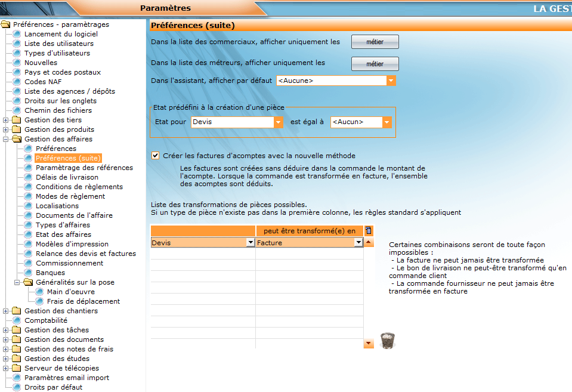This screenshot has width=572, height=392.
Task: Click the folder icon for Gestion des produits
Action: pyautogui.click(x=17, y=129)
